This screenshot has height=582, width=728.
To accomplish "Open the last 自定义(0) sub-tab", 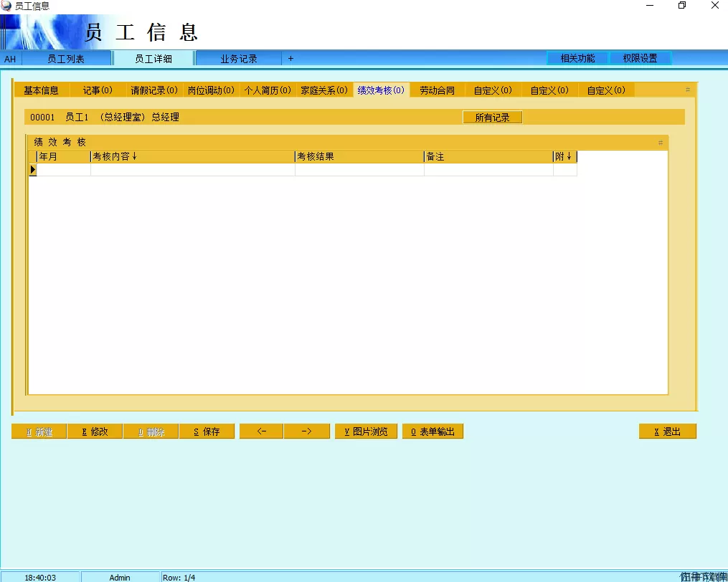I will click(606, 90).
